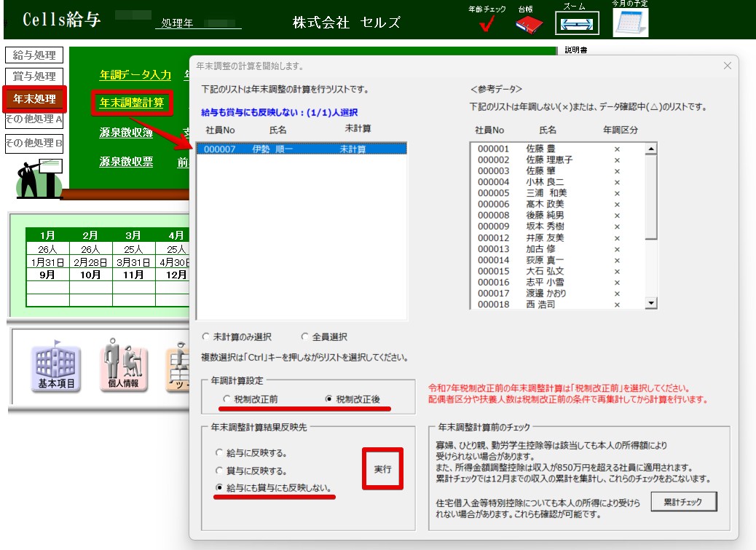
Task: Select 未計算のみ選択 radio button
Action: [x=206, y=337]
